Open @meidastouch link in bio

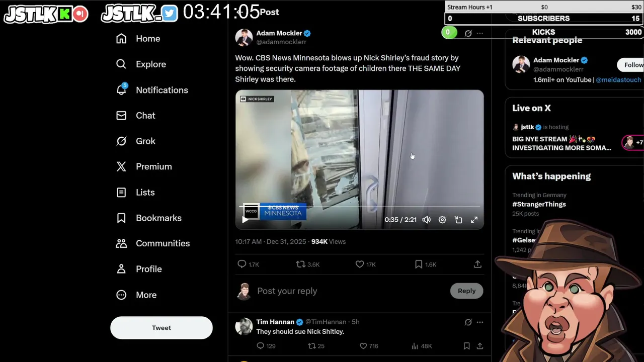(x=618, y=80)
